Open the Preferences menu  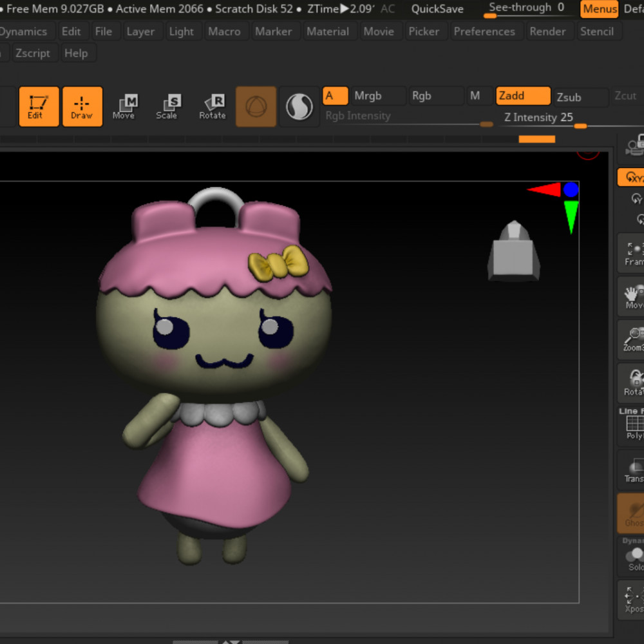click(484, 31)
